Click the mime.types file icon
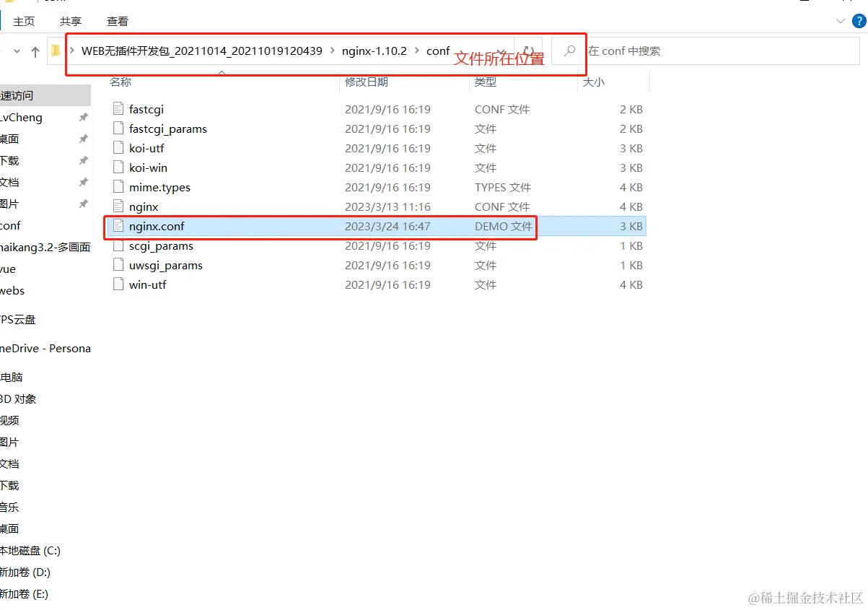 (119, 187)
